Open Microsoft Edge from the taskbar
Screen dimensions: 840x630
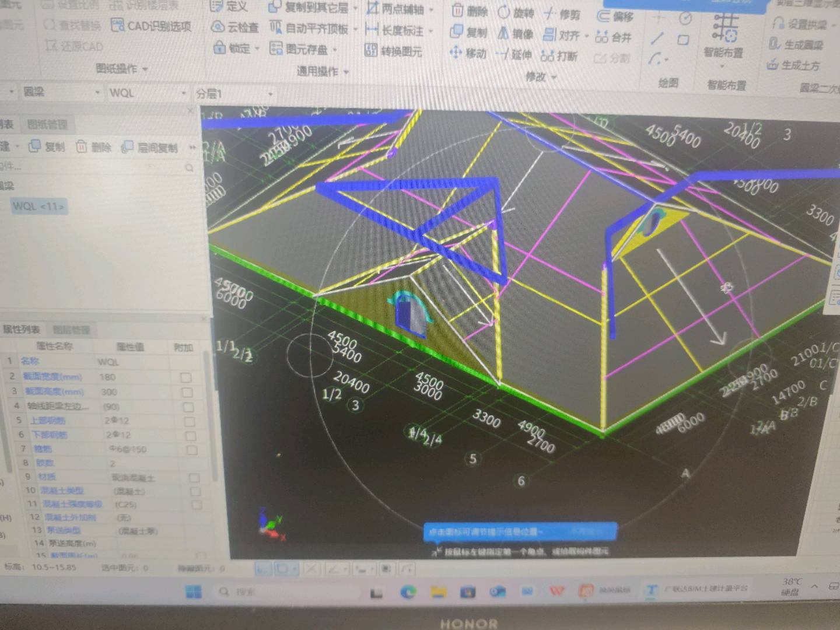tap(407, 592)
